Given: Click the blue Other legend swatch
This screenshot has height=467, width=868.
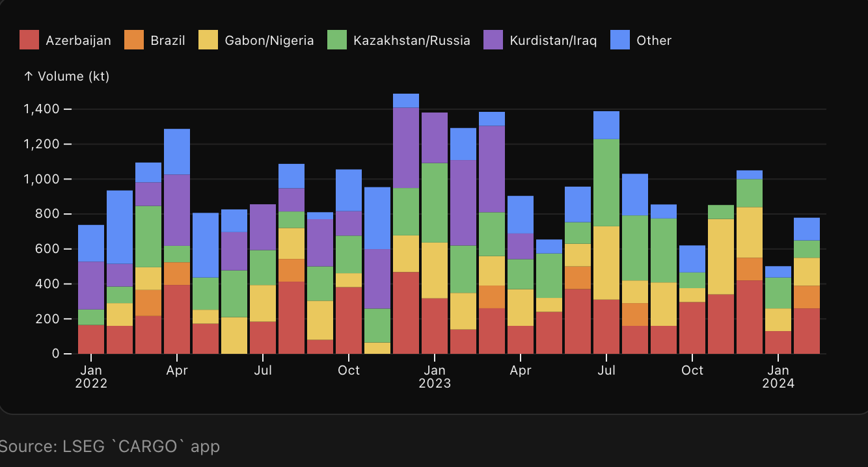Looking at the screenshot, I should point(620,40).
